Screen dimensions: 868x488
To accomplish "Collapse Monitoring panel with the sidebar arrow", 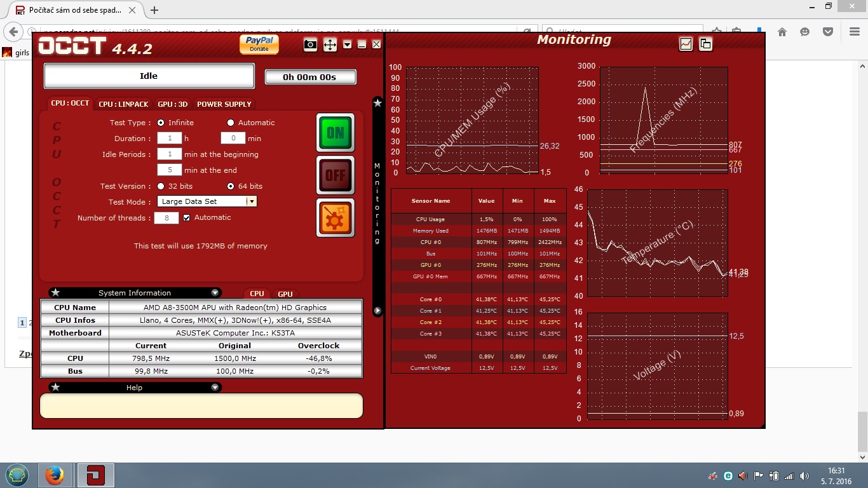I will click(x=377, y=311).
